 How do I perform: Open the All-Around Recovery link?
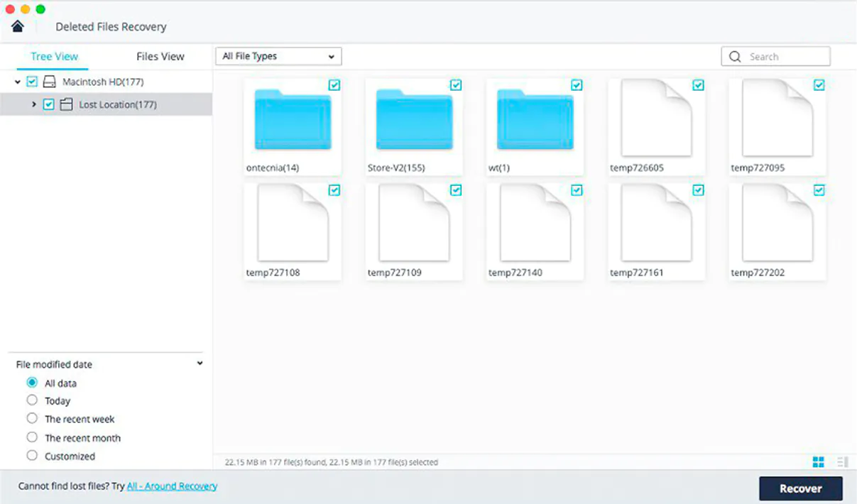click(x=172, y=486)
